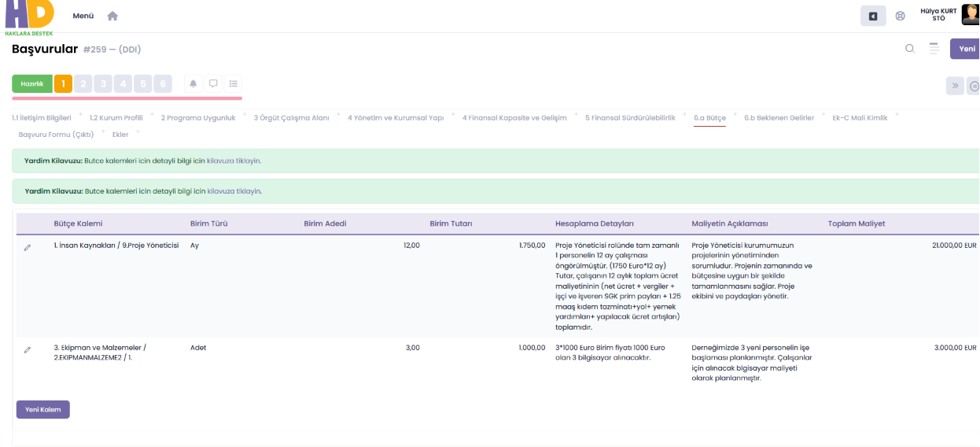Click the 1. İnsan Kaynakları / 9.Proje Yöneticisi cell
Screen dimensions: 980x447
(116, 246)
